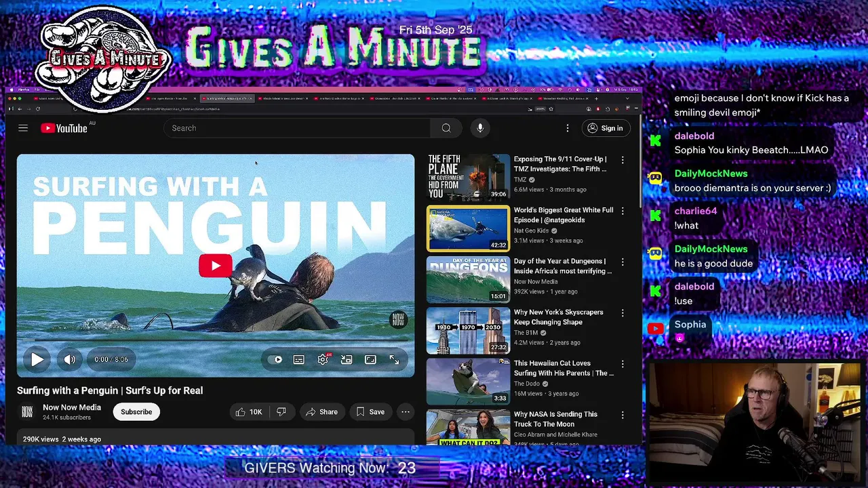Screen dimensions: 868x488
Task: Click chat username 'charlie64'
Action: tap(696, 211)
